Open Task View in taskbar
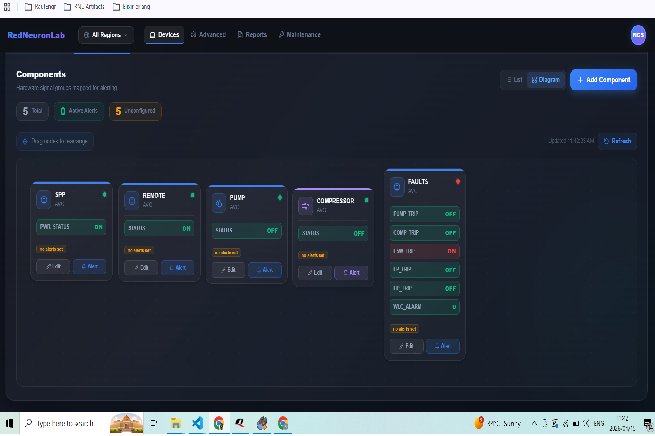This screenshot has height=436, width=655. [x=154, y=423]
